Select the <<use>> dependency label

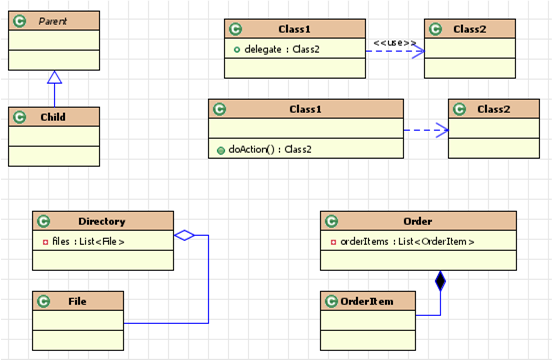tap(395, 43)
